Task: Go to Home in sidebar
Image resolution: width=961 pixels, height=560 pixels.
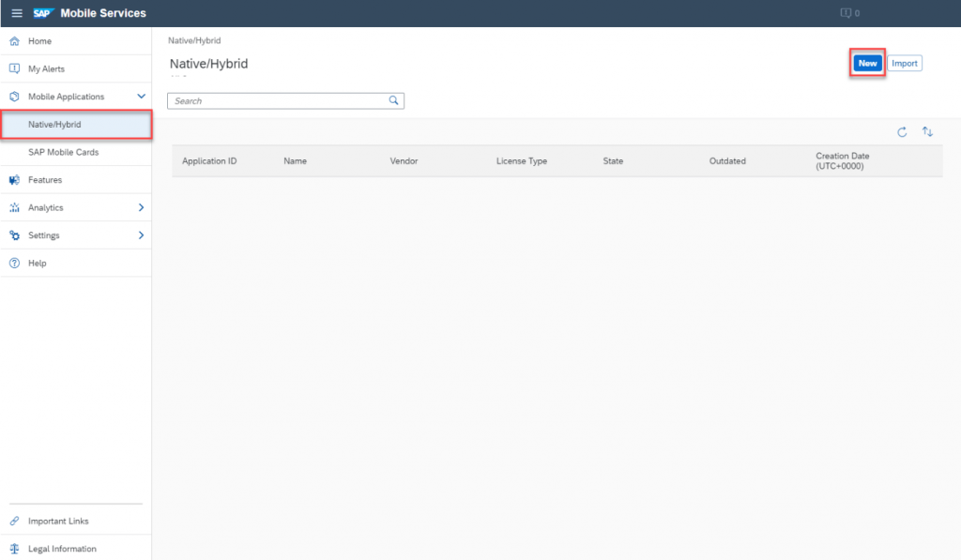Action: [x=76, y=41]
